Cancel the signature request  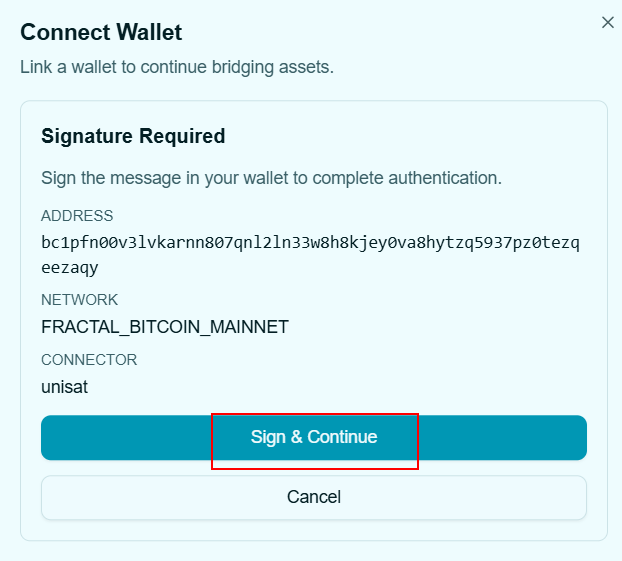click(314, 497)
